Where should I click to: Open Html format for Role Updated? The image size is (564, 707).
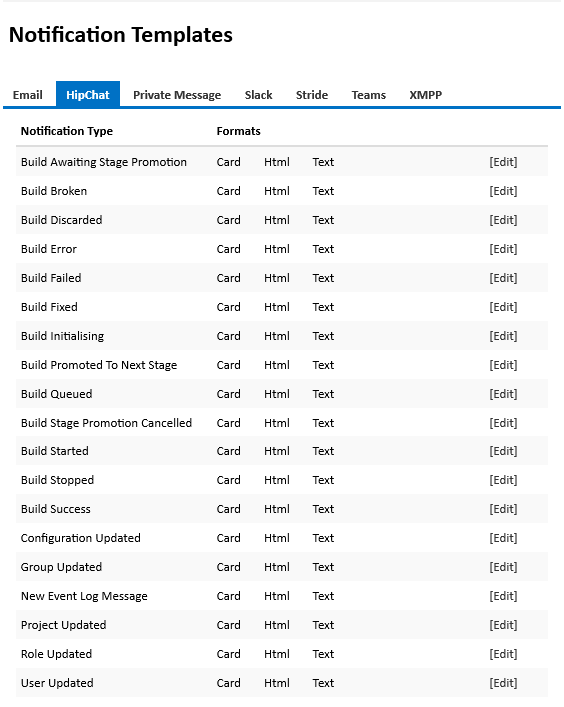(x=277, y=654)
